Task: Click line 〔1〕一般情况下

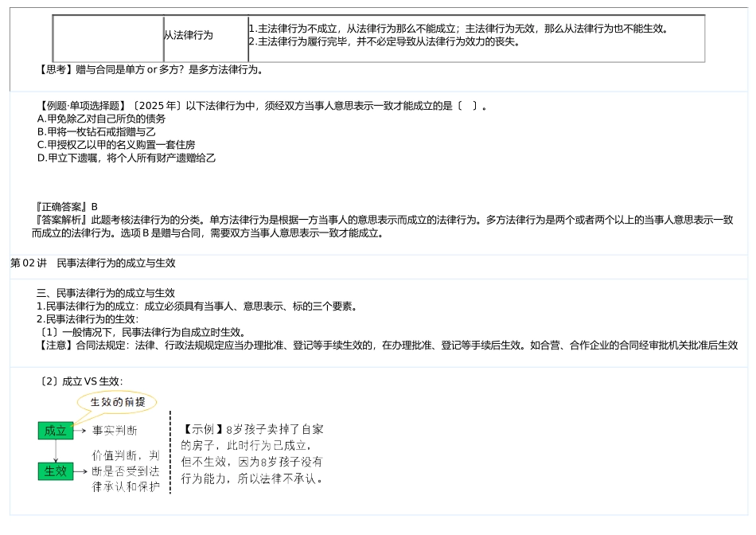Action: click(x=142, y=333)
